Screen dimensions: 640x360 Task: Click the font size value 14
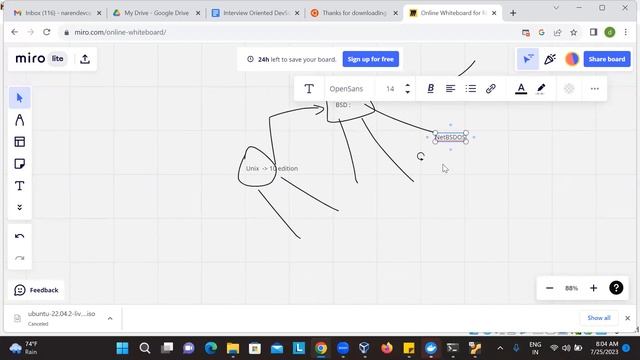390,89
